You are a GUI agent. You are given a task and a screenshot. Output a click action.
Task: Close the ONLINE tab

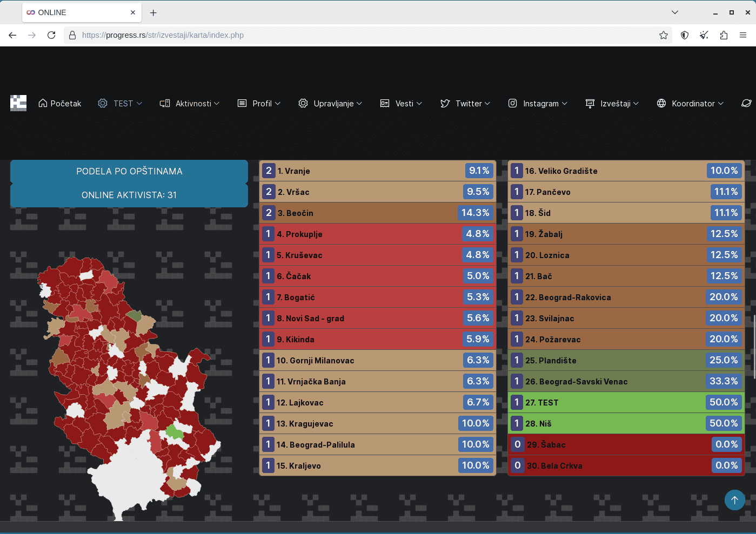(x=133, y=12)
